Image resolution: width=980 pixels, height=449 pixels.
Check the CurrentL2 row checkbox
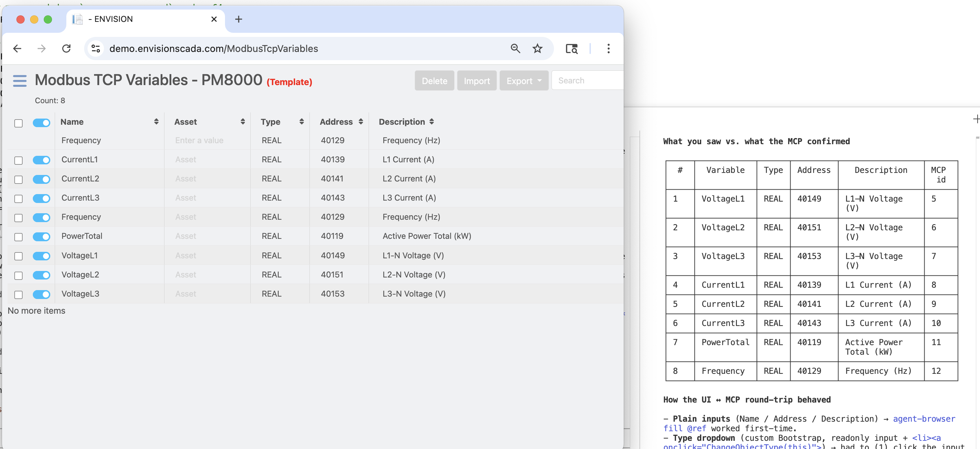click(x=18, y=179)
